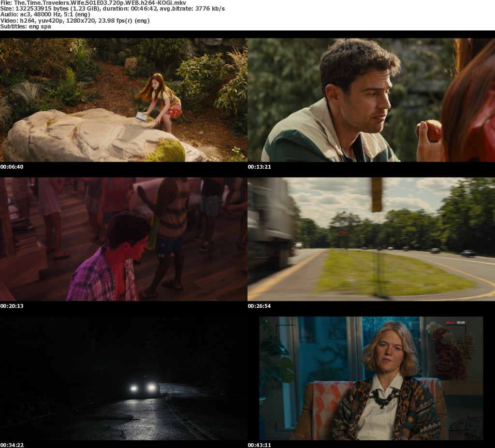This screenshot has height=448, width=495.
Task: Select the dark road headlights thumbnail
Action: [123, 378]
